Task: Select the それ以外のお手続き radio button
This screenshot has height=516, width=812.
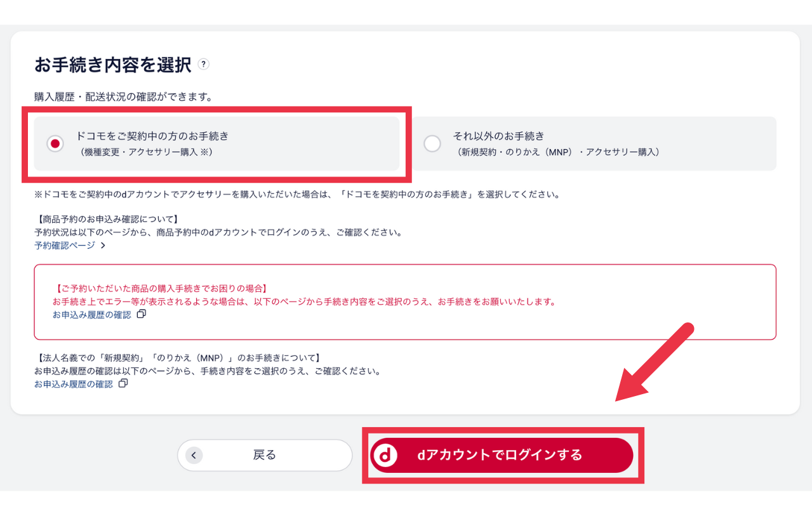Action: pos(432,143)
